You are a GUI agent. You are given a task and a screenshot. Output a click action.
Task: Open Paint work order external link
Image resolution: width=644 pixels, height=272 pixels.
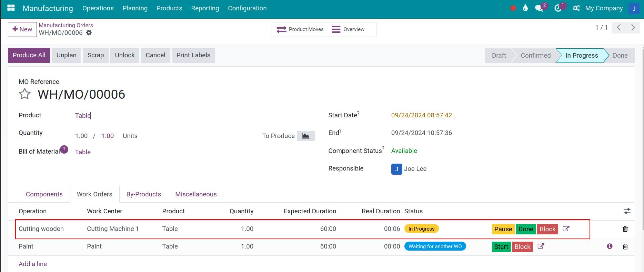541,246
